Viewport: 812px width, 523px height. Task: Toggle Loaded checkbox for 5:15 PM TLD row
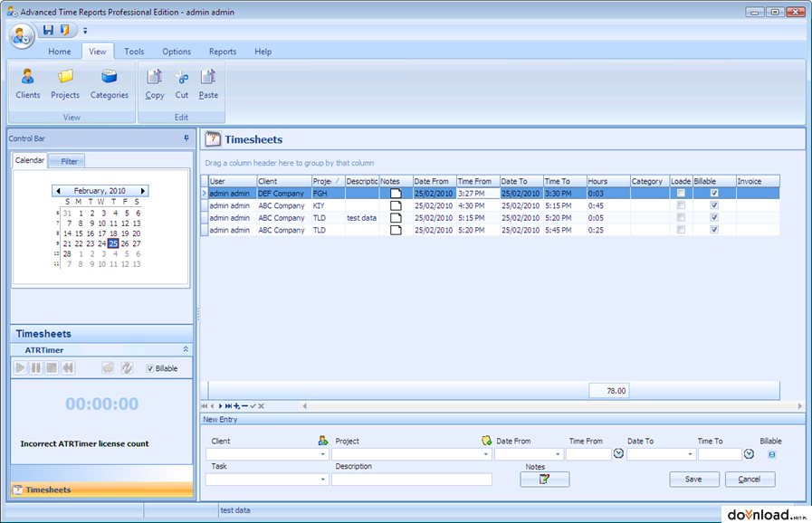(681, 217)
